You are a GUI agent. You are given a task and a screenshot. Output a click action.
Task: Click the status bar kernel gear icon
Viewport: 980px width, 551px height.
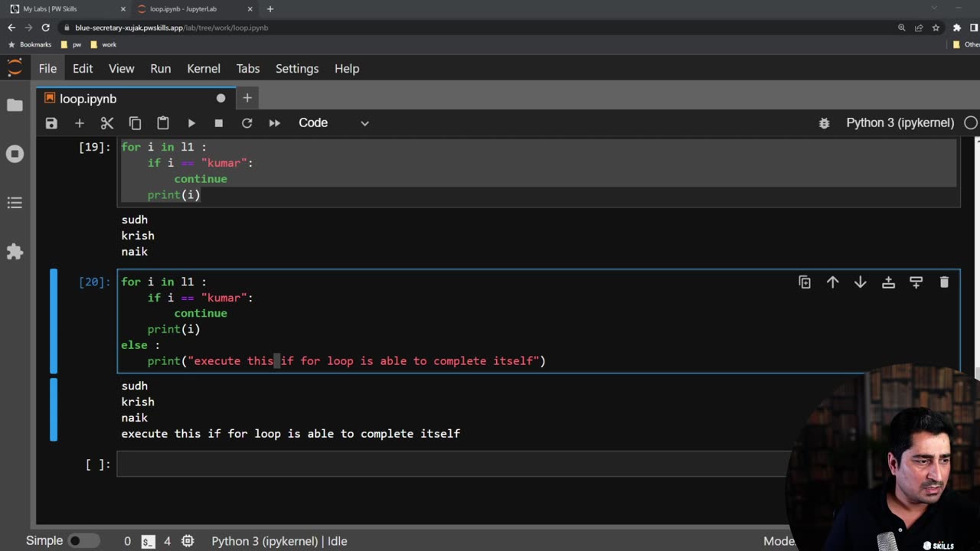click(188, 541)
